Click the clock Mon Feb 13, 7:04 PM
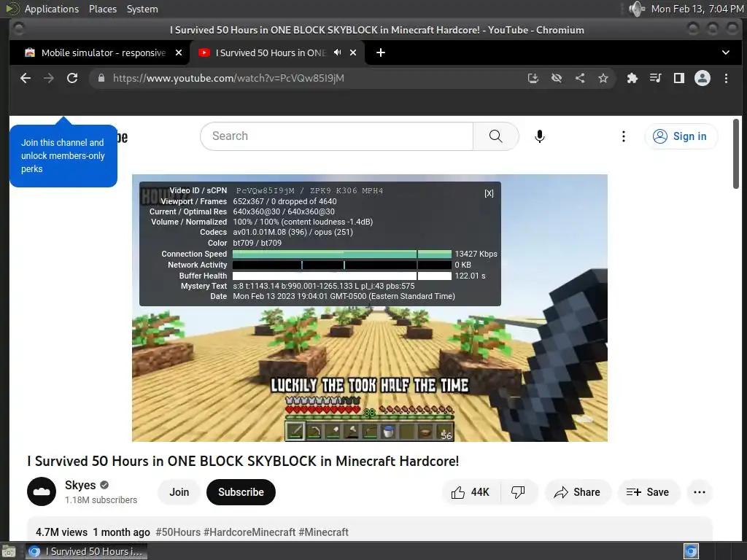 click(x=697, y=9)
